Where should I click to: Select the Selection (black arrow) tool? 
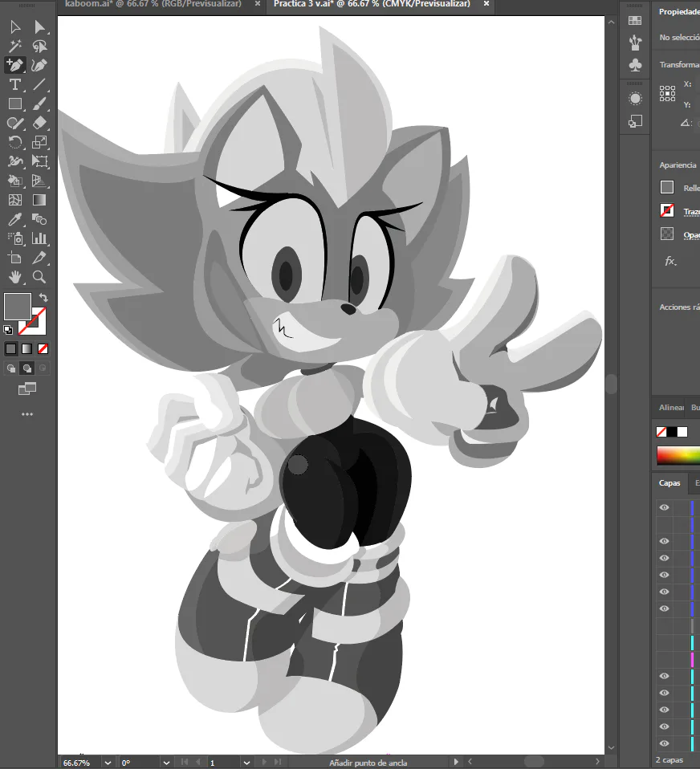tap(14, 27)
